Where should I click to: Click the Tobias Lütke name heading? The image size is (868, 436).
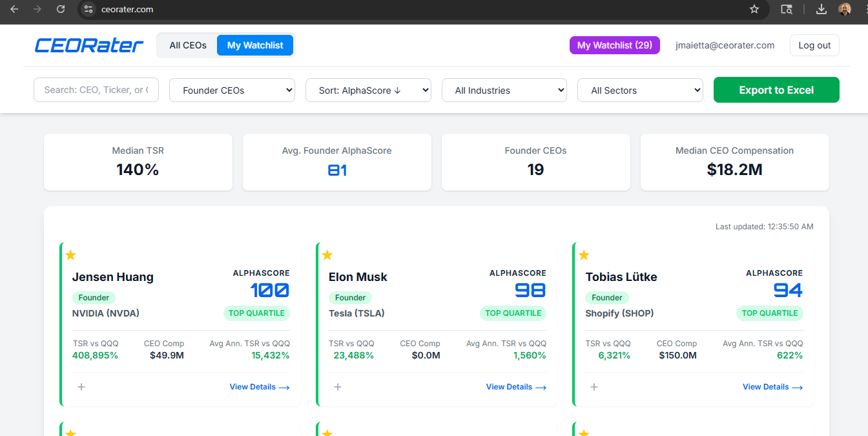[621, 277]
